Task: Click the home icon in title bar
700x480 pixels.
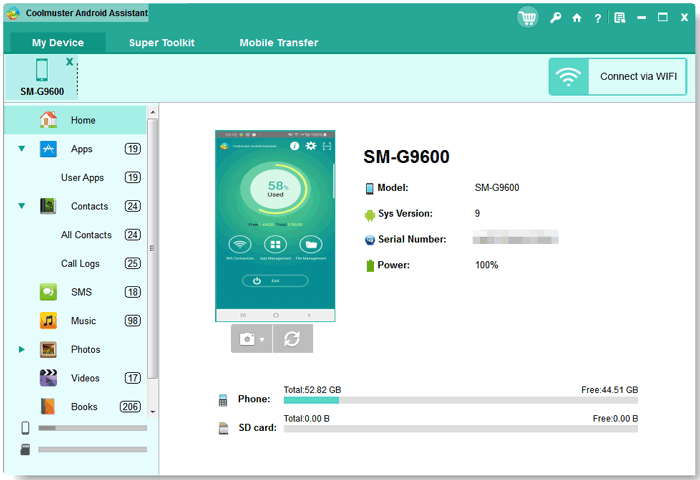Action: [x=577, y=18]
